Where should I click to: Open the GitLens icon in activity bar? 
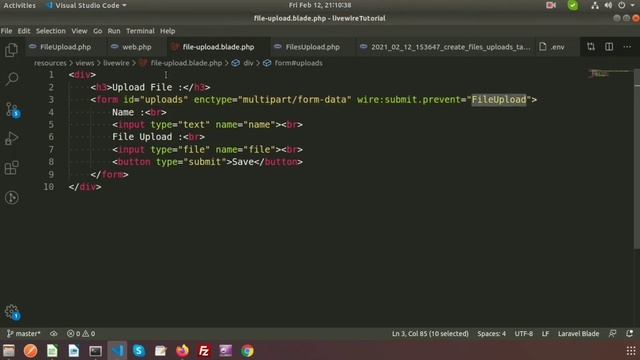(11, 198)
